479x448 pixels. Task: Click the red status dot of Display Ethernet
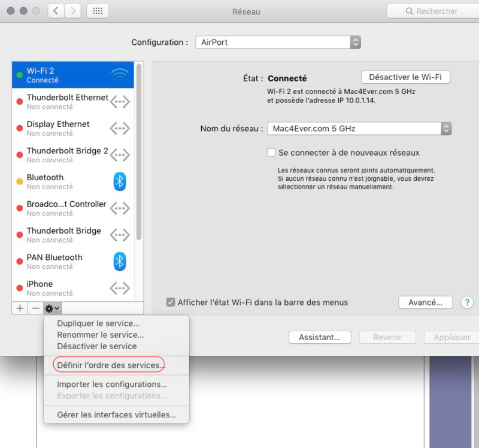point(20,128)
